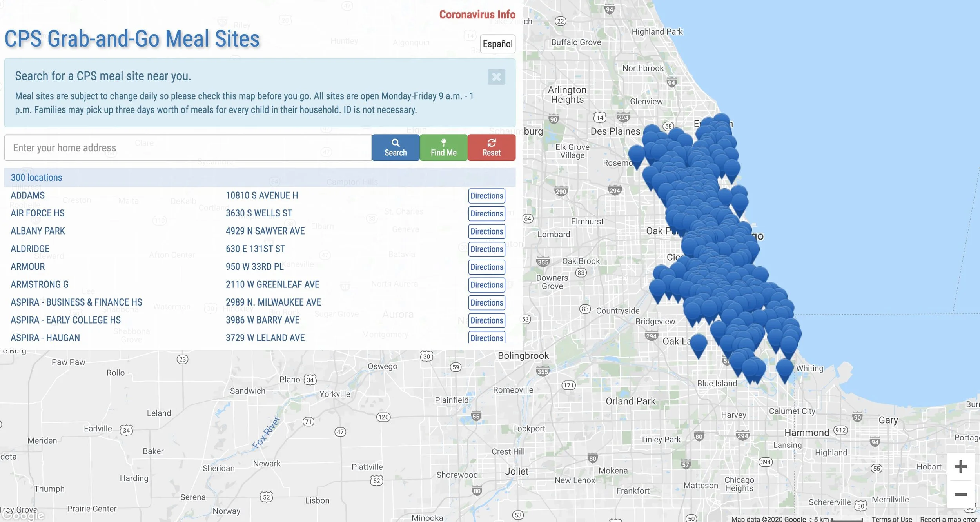Open the Google logo link on map

click(22, 515)
